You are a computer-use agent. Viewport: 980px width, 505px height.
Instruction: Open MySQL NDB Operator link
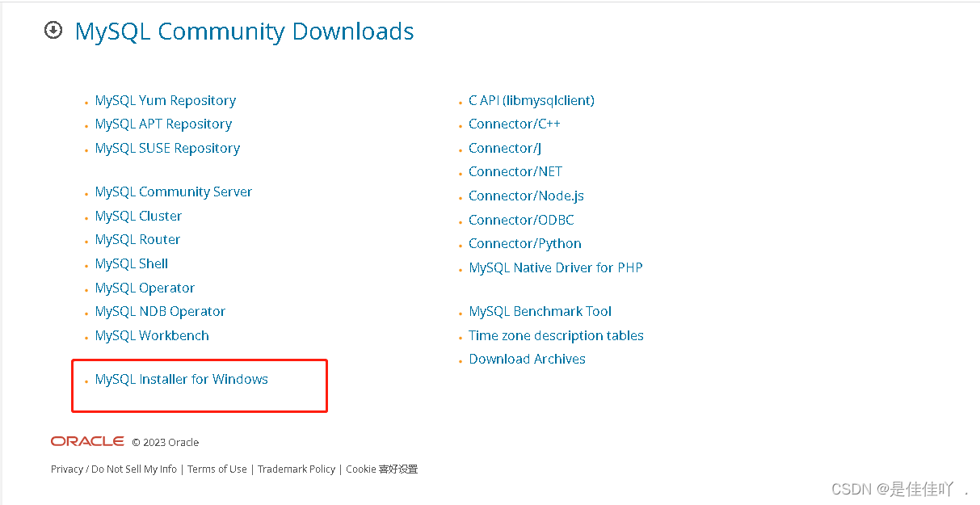(160, 311)
